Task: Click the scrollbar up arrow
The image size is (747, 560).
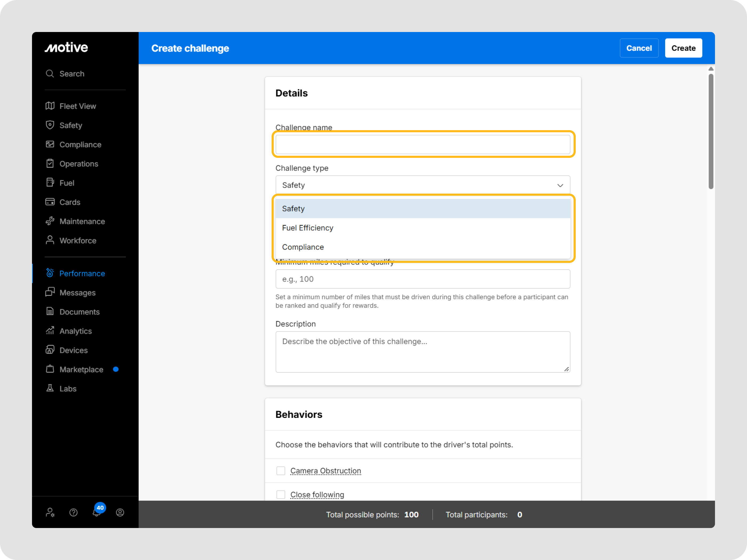Action: tap(710, 69)
